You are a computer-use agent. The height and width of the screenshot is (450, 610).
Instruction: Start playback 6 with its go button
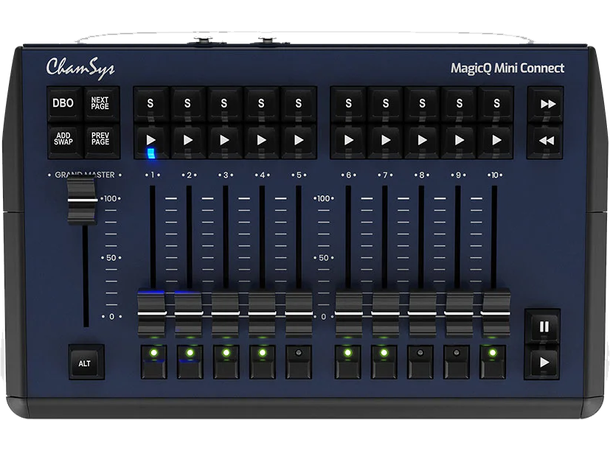(348, 140)
